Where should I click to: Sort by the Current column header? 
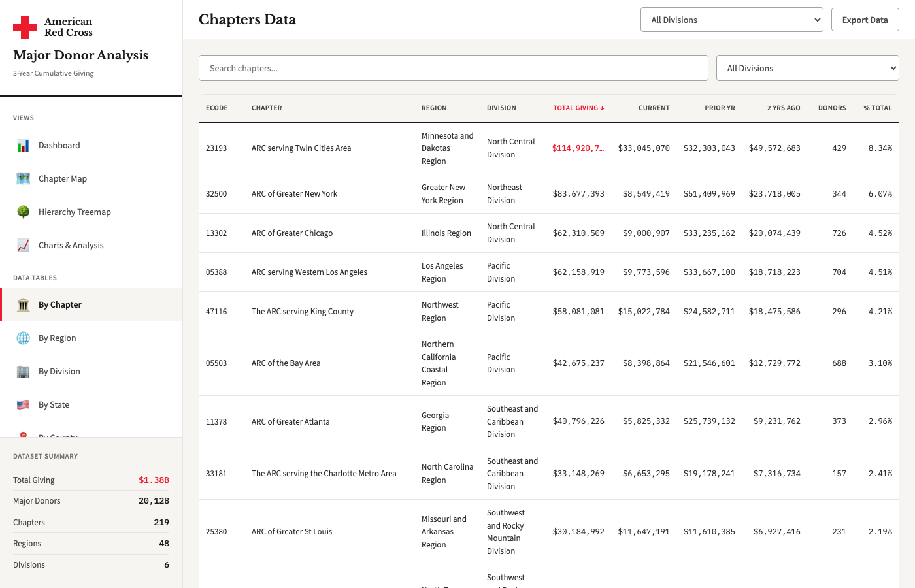pos(654,108)
